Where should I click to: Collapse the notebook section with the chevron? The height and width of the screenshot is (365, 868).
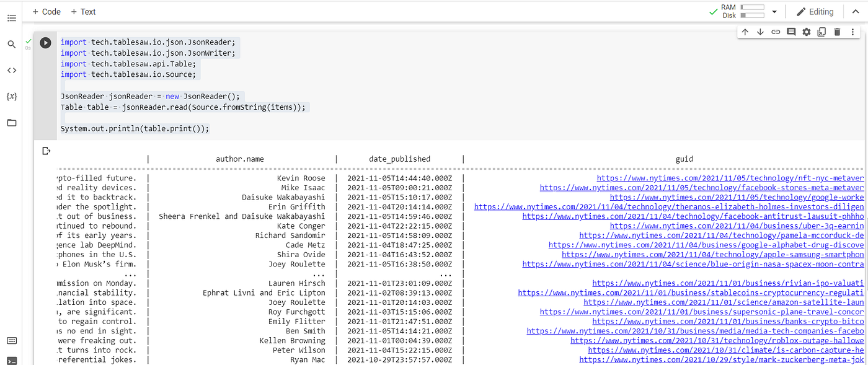pyautogui.click(x=856, y=11)
